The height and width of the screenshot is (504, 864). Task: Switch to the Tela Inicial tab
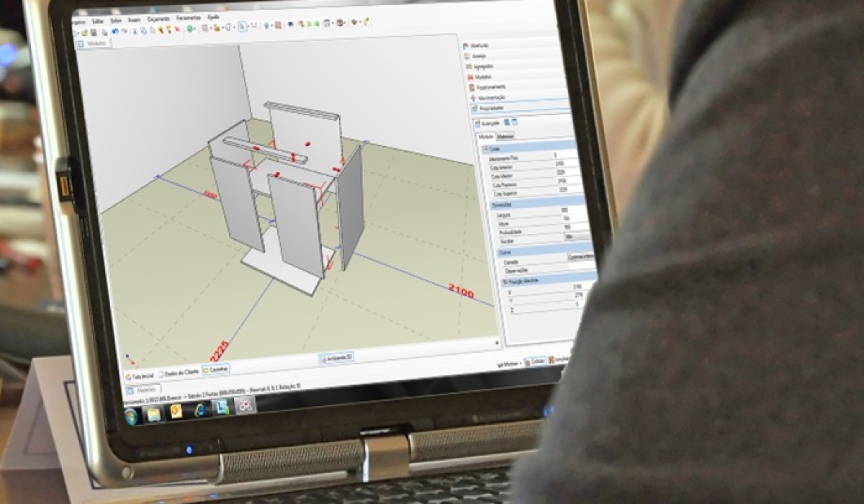pos(138,375)
